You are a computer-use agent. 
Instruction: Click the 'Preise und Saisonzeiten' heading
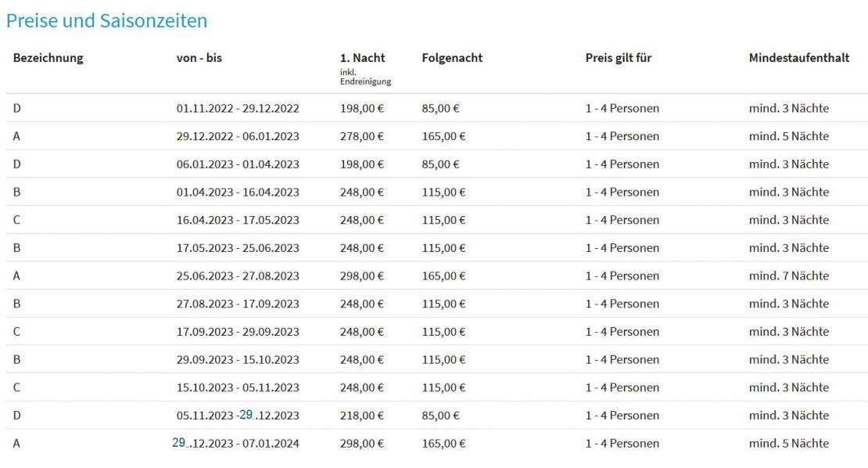tap(107, 20)
